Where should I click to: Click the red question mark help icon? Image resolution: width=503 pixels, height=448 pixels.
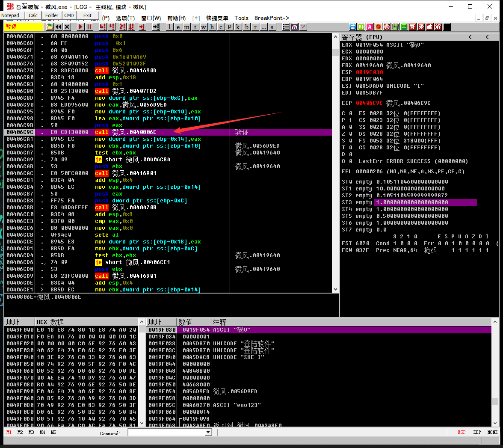(x=303, y=27)
